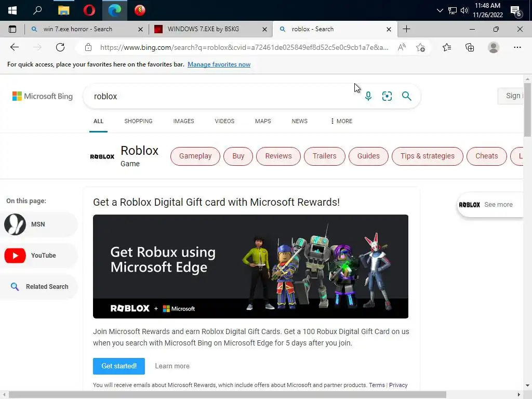Turn on Read aloud icon

click(402, 47)
